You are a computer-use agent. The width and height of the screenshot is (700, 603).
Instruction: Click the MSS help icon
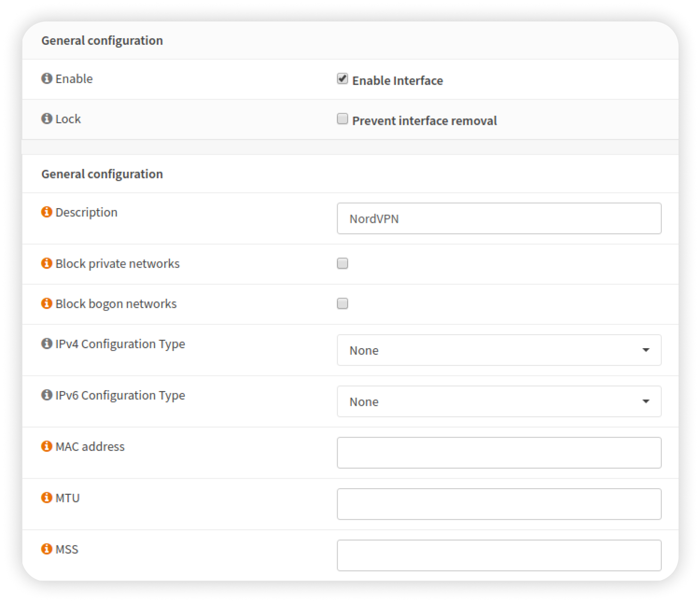47,549
